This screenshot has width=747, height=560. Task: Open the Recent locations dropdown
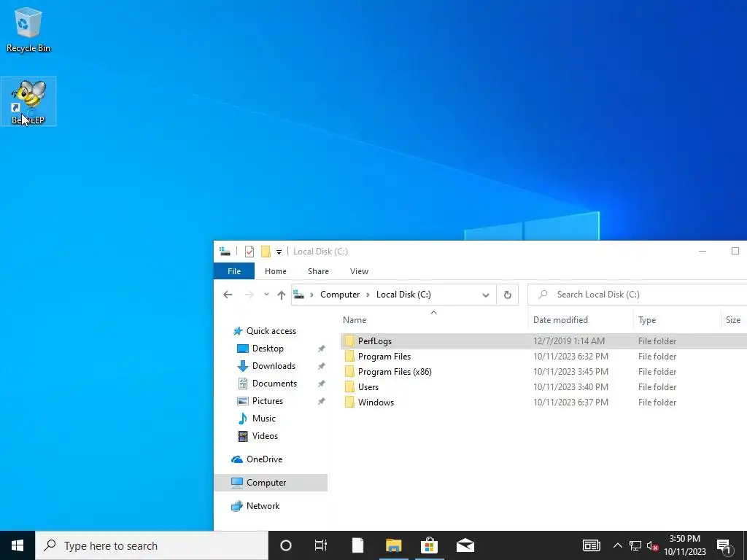(x=266, y=295)
